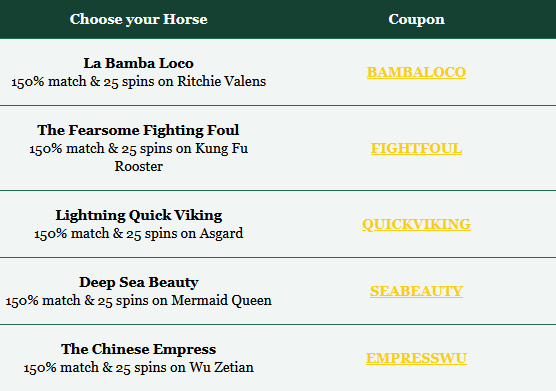Click the 150% match text for Wu Zetian

tap(61, 368)
